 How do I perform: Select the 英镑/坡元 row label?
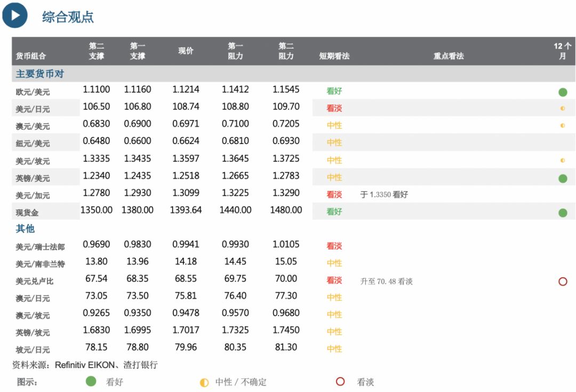pyautogui.click(x=33, y=332)
